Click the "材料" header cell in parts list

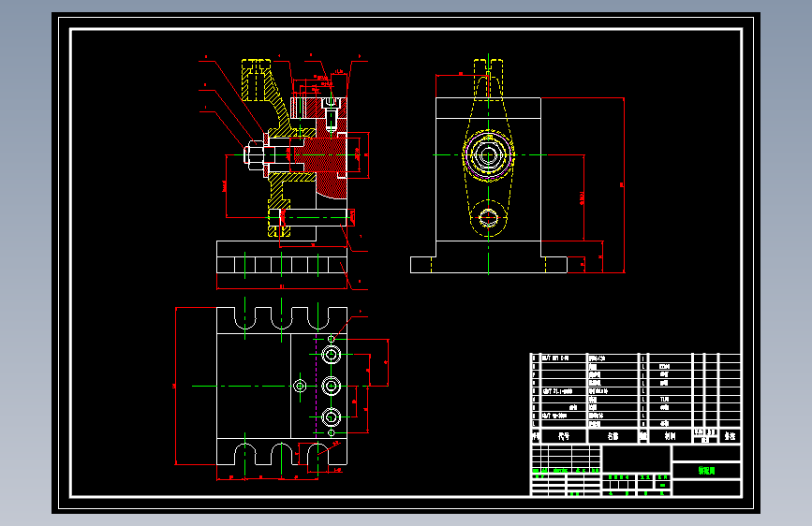tap(670, 436)
